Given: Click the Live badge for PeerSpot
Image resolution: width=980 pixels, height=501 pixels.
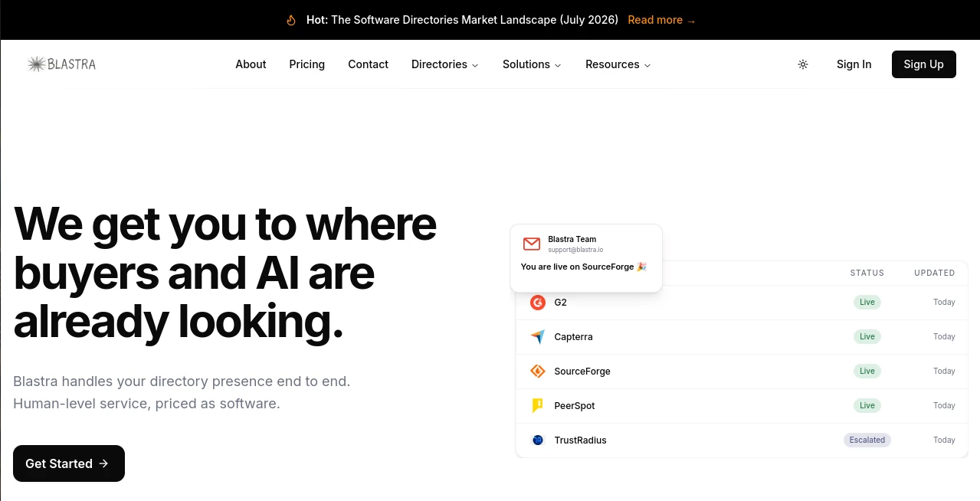Looking at the screenshot, I should [867, 406].
